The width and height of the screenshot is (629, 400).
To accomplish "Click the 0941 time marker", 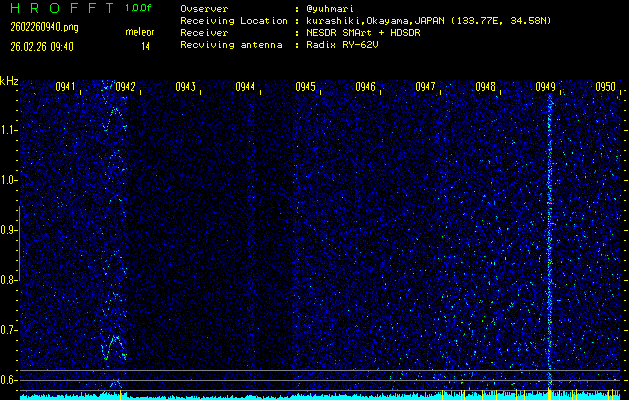I will [x=65, y=86].
